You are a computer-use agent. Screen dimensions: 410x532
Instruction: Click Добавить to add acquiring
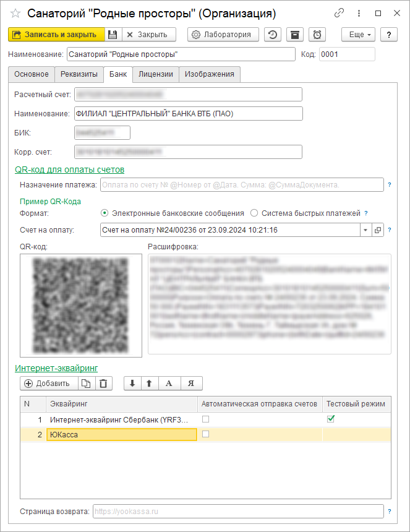click(x=49, y=384)
